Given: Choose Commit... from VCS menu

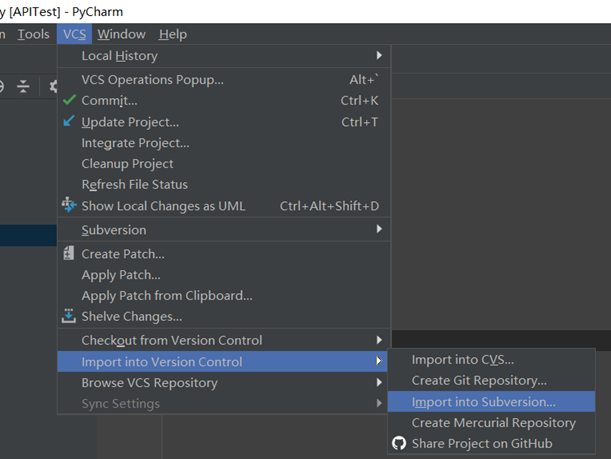Looking at the screenshot, I should (x=224, y=101).
